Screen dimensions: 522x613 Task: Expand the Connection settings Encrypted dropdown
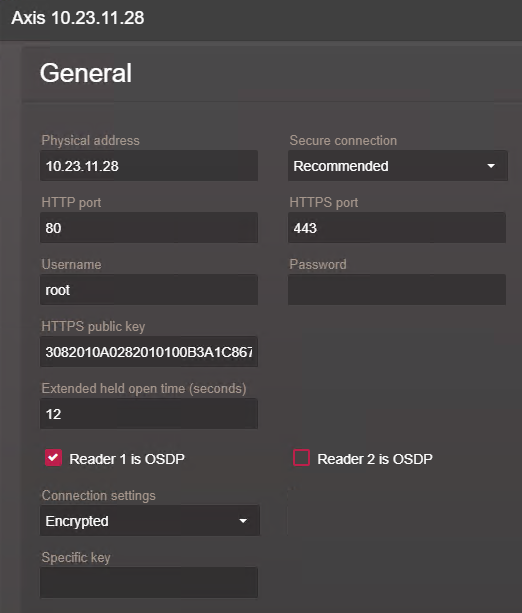pyautogui.click(x=150, y=521)
